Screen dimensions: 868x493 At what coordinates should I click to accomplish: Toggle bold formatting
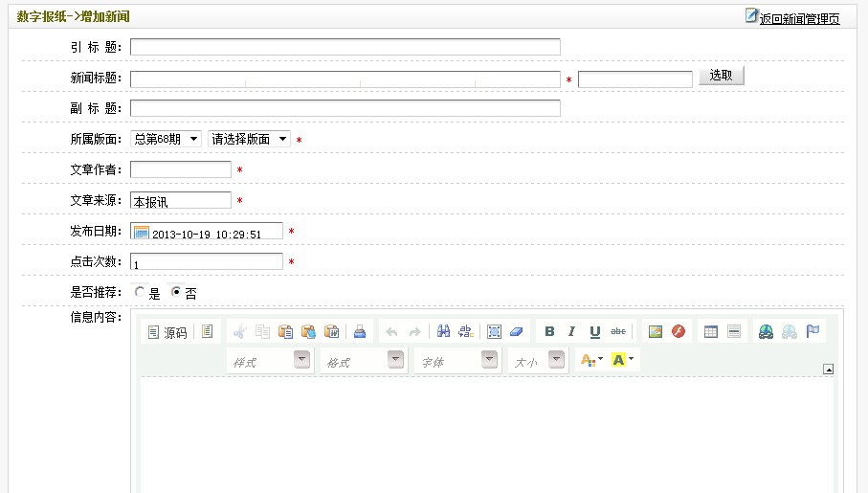coord(549,331)
